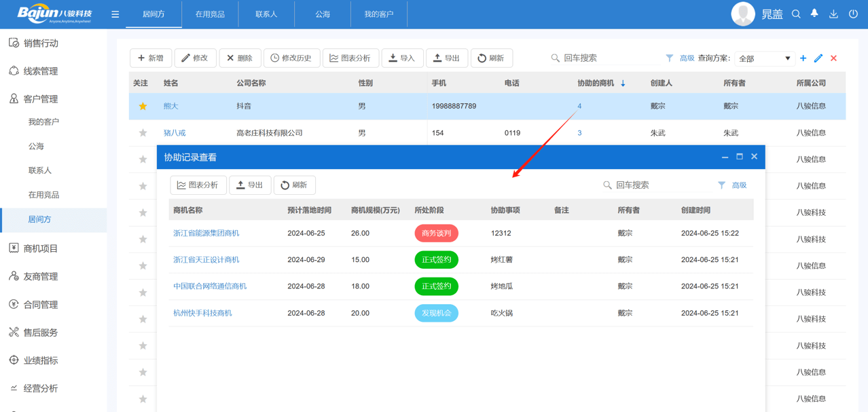The image size is (868, 412).
Task: Click 图表分析 in 协助记录查看 dialog
Action: [198, 185]
